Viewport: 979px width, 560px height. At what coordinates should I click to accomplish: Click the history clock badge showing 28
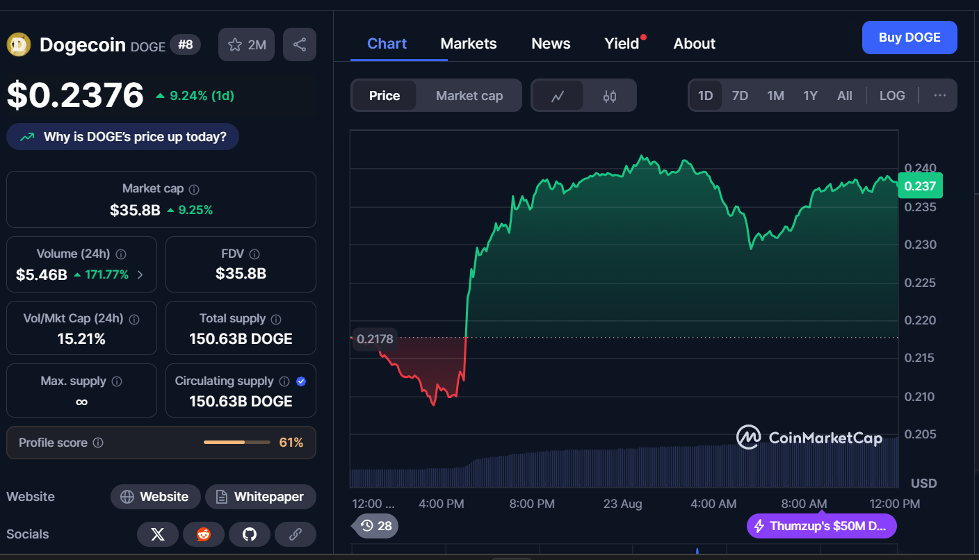coord(376,526)
